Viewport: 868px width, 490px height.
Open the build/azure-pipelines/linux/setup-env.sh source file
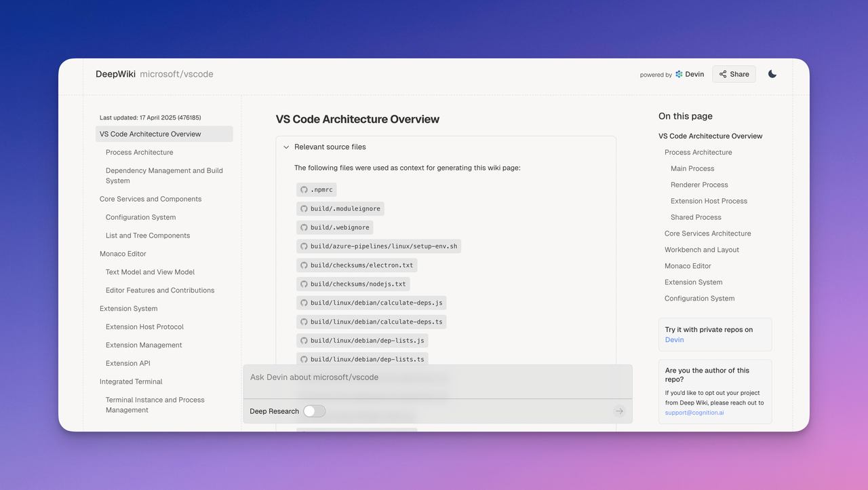(384, 246)
